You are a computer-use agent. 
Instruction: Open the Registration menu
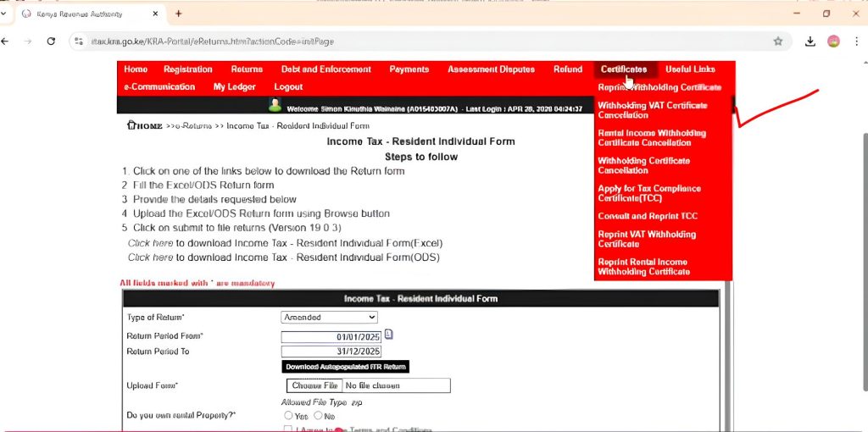tap(187, 69)
